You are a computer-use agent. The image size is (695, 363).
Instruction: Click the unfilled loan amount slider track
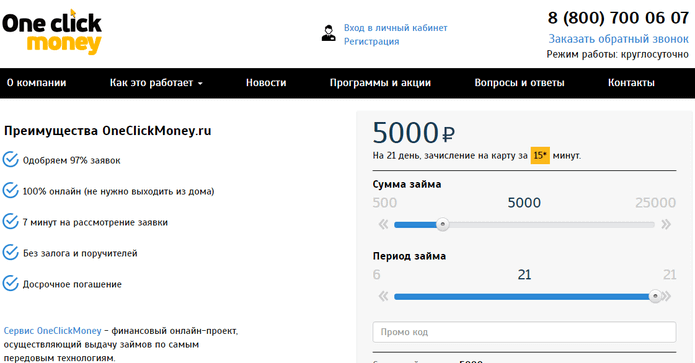click(551, 225)
